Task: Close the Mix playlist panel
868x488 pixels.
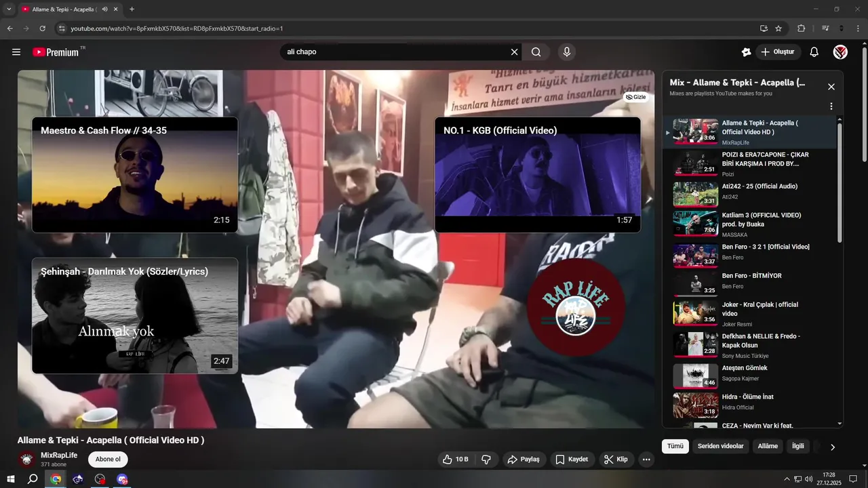Action: pyautogui.click(x=831, y=87)
